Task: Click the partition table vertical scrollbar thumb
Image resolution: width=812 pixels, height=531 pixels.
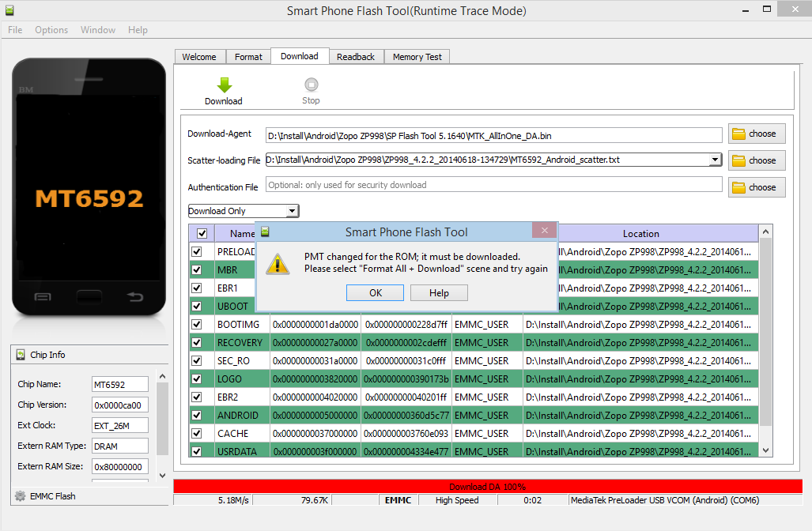Action: tap(766, 332)
